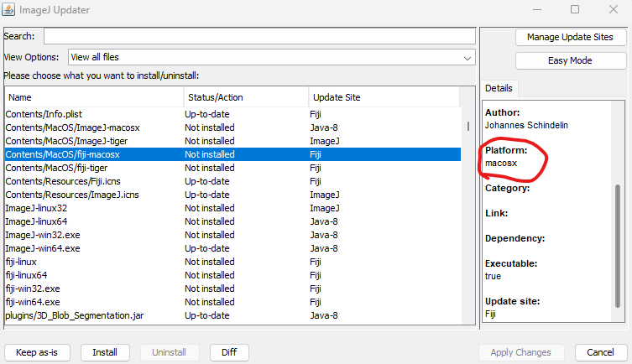
Task: Click the Install button
Action: 105,353
